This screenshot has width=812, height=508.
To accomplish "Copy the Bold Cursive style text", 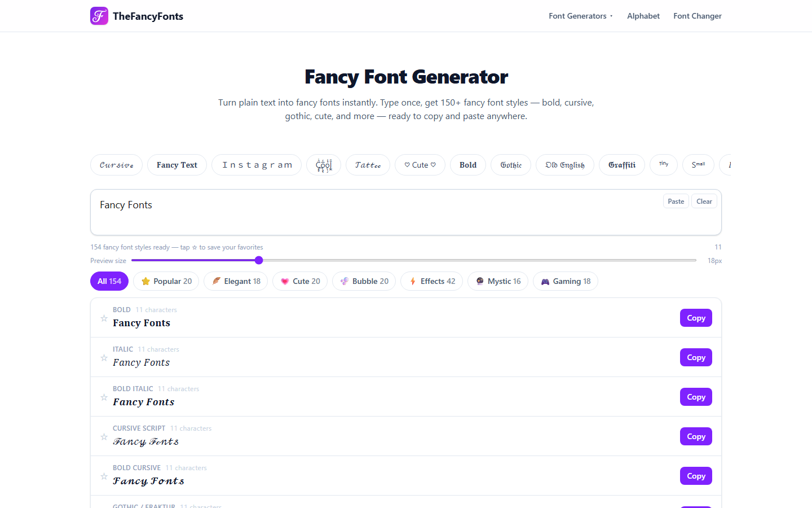I will (x=696, y=476).
